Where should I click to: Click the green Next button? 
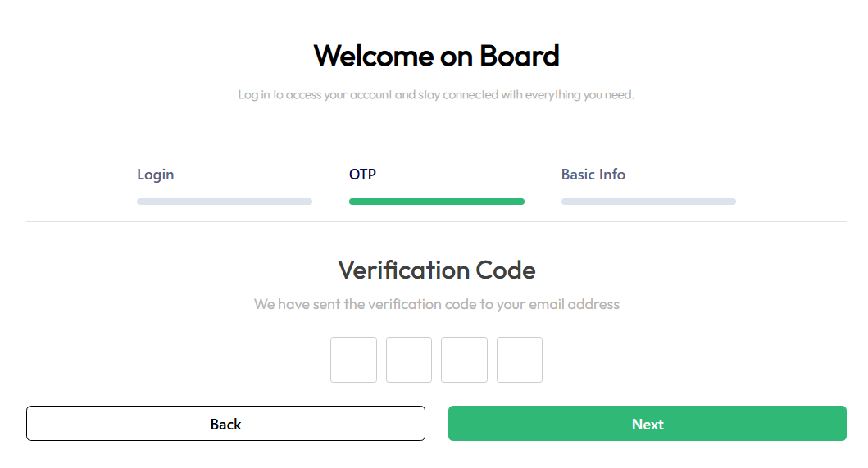647,424
